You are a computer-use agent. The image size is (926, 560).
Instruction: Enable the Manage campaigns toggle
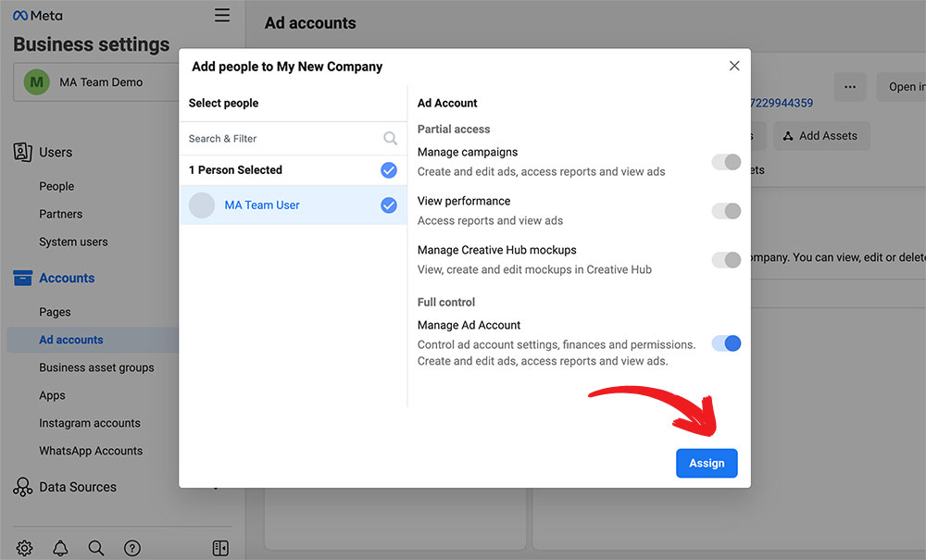726,162
